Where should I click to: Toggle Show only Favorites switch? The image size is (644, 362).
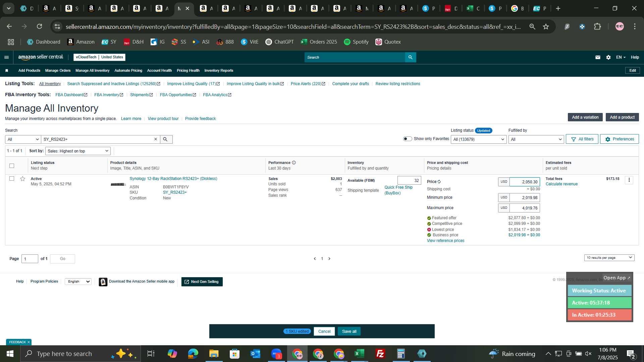pos(408,139)
